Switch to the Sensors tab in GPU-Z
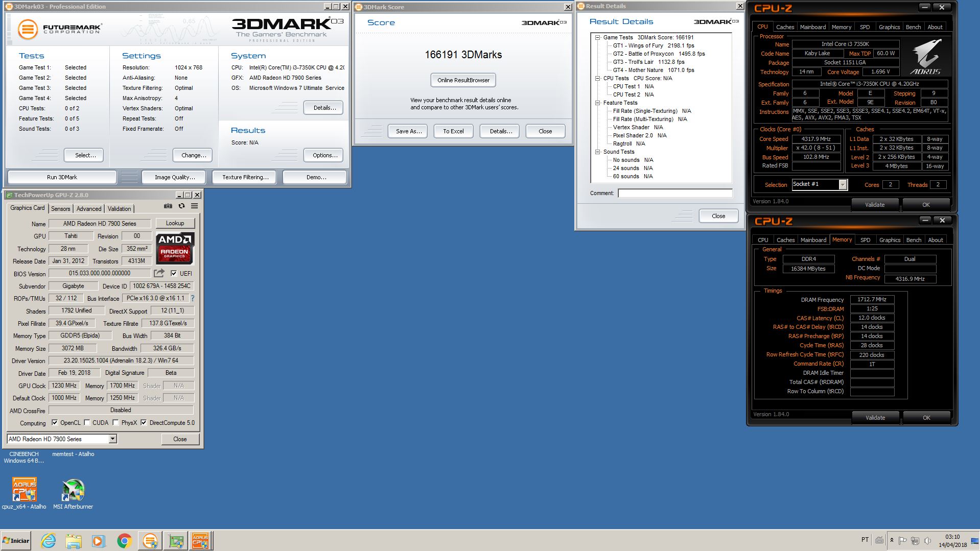 [x=60, y=208]
